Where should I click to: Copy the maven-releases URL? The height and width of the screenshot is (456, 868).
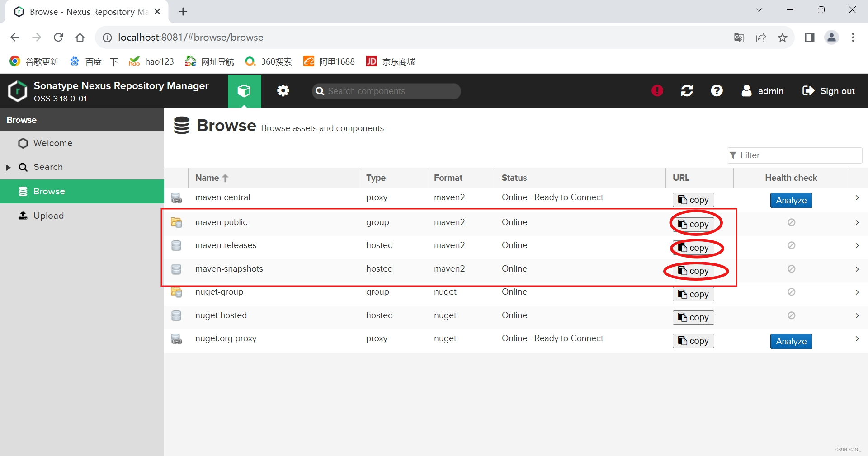693,248
